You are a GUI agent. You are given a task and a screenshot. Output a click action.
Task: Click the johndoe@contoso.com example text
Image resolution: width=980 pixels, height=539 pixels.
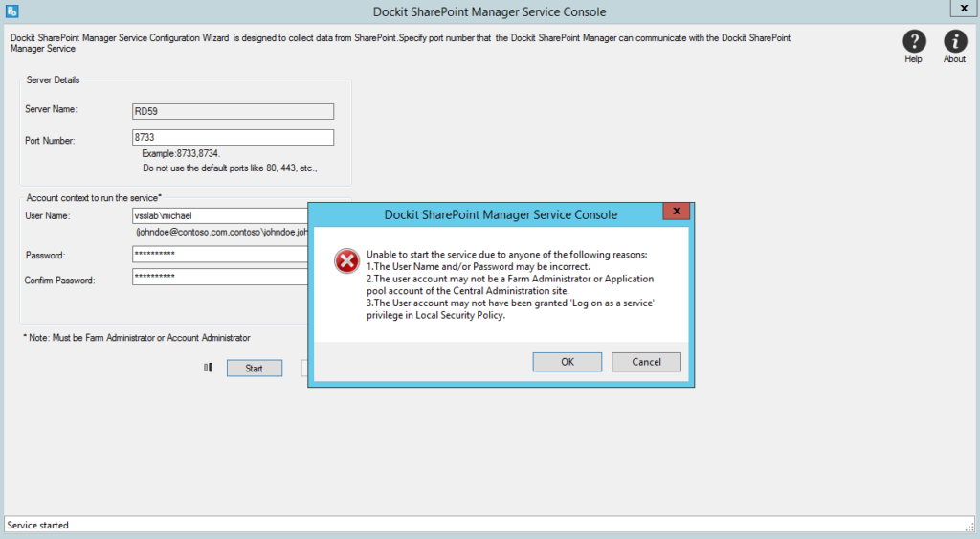[222, 232]
